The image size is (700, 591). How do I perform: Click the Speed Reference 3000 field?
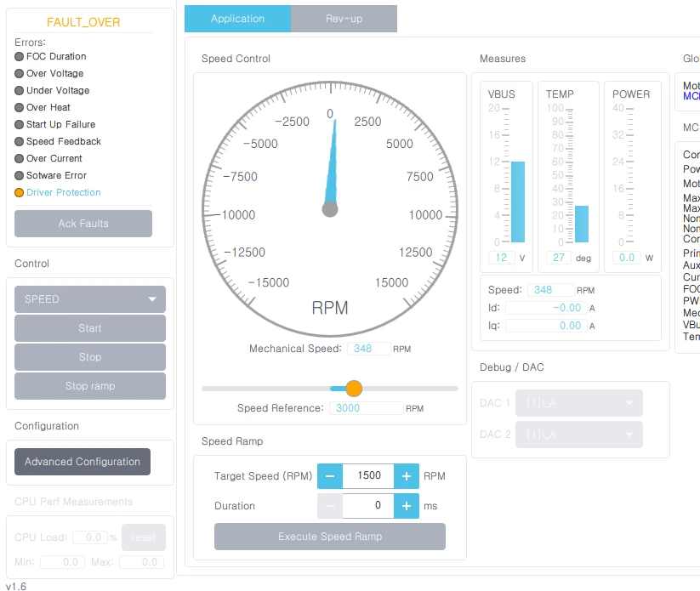[x=366, y=408]
